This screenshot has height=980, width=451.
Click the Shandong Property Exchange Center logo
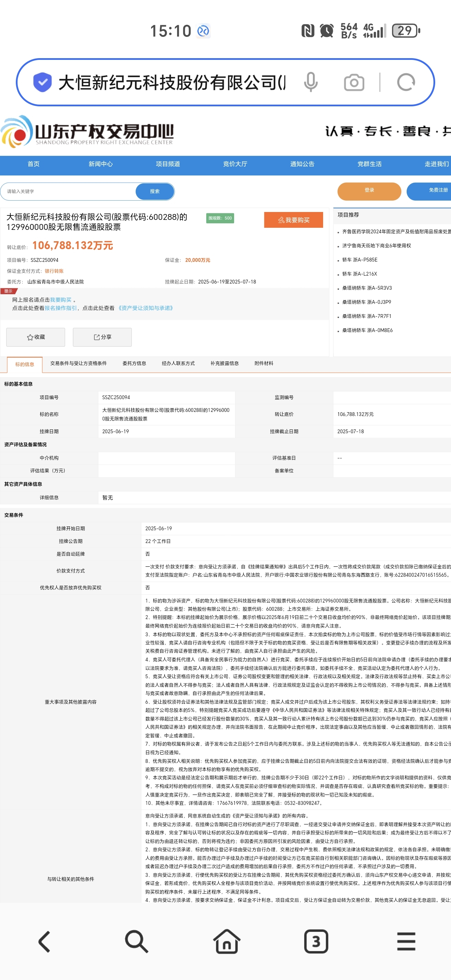[x=87, y=132]
